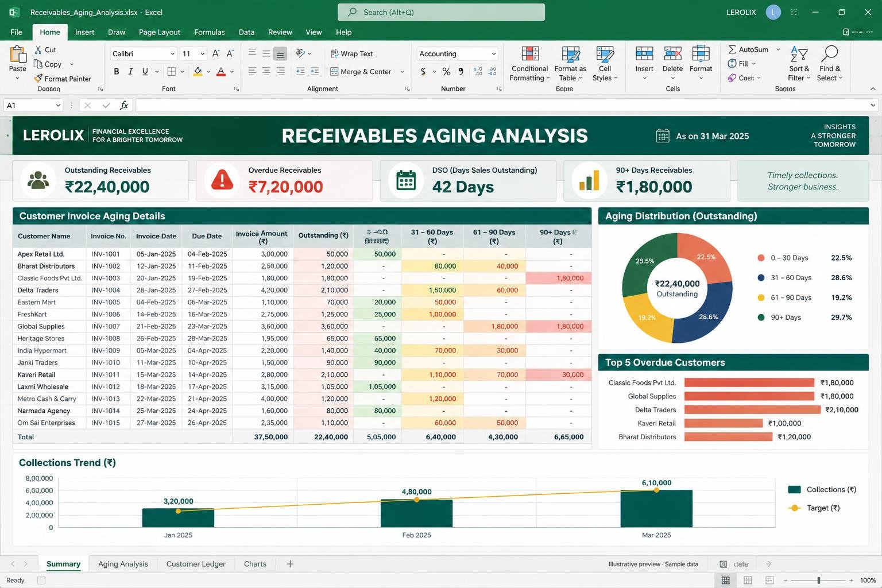882x588 pixels.
Task: Center text horizontally in the cell
Action: pyautogui.click(x=266, y=72)
